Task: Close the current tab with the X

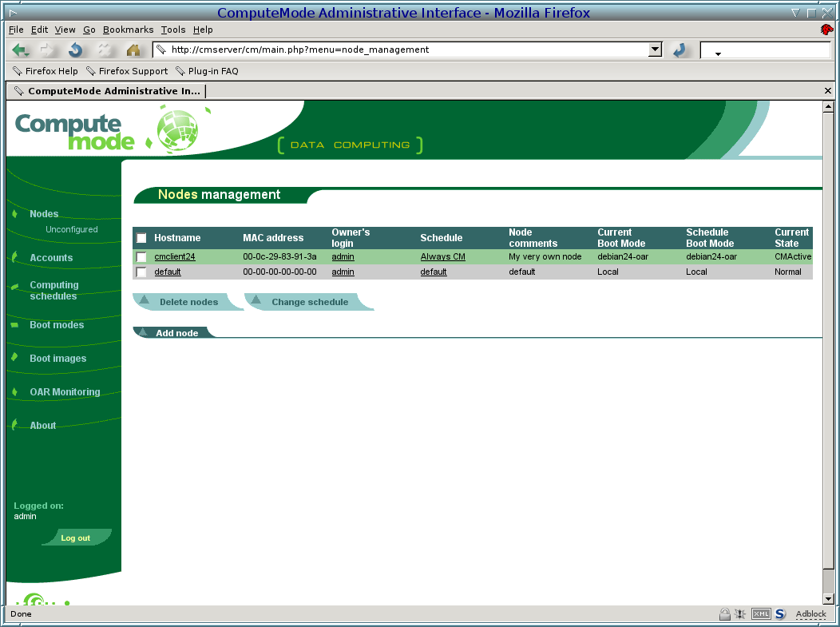Action: 828,91
